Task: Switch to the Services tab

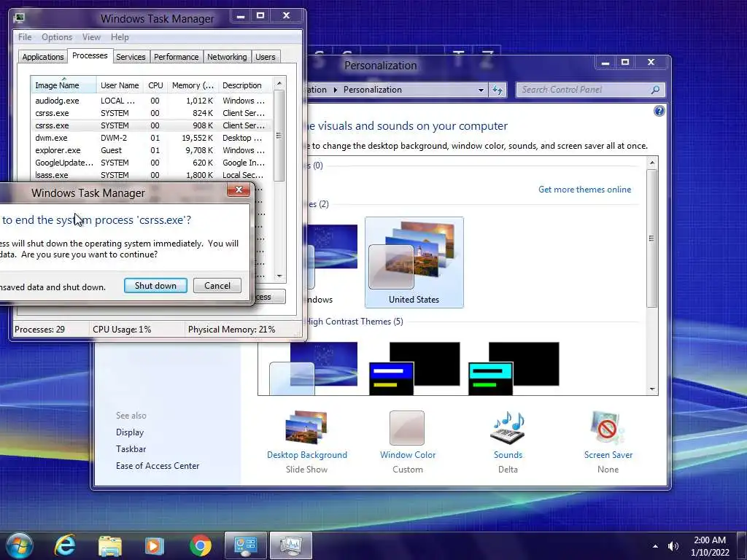Action: [131, 57]
